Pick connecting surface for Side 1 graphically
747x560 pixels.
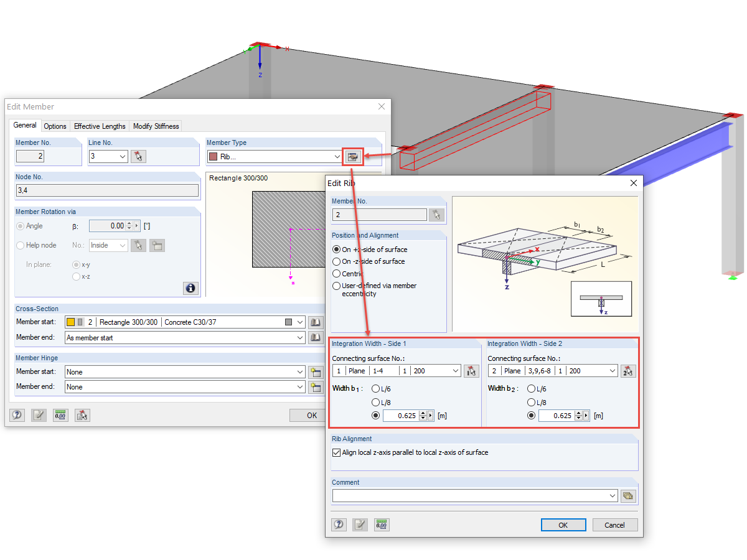[x=472, y=370]
